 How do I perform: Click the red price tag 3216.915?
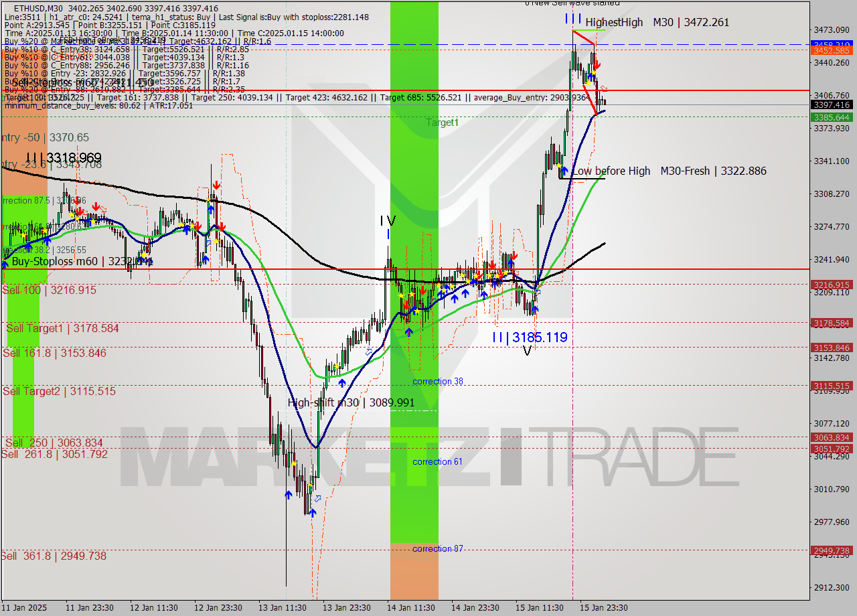(831, 285)
